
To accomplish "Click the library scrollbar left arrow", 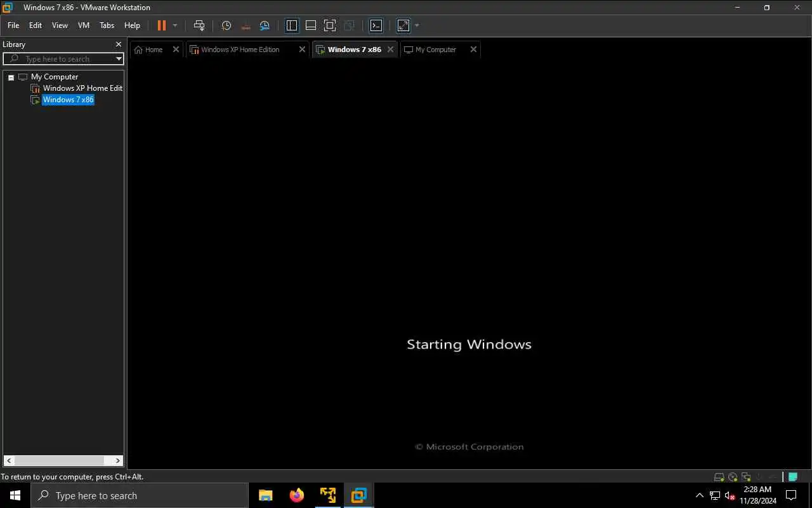I will point(8,461).
